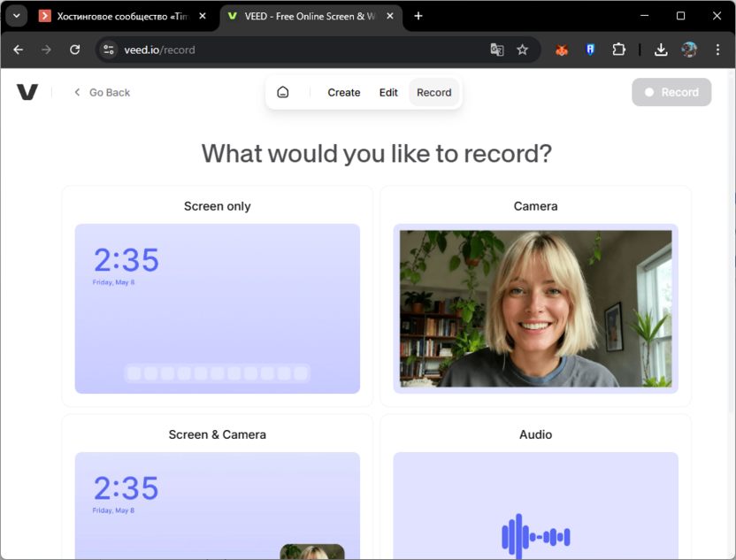This screenshot has height=560, width=736.
Task: Open the Bitwarden shield extension
Action: (x=590, y=50)
